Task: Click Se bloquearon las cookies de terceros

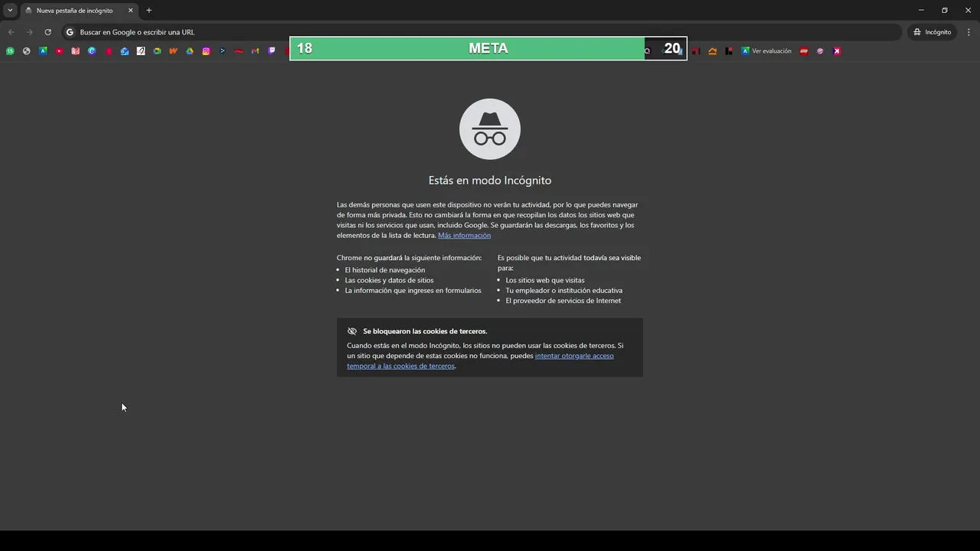Action: 425,331
